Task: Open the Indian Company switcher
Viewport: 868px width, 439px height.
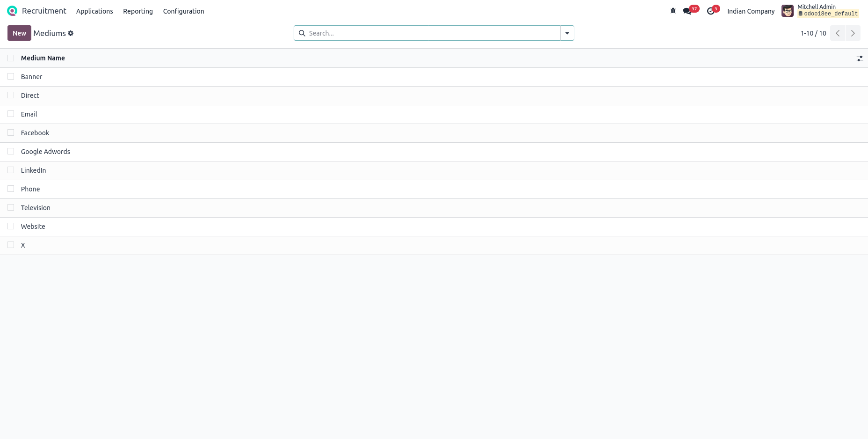Action: pyautogui.click(x=751, y=11)
